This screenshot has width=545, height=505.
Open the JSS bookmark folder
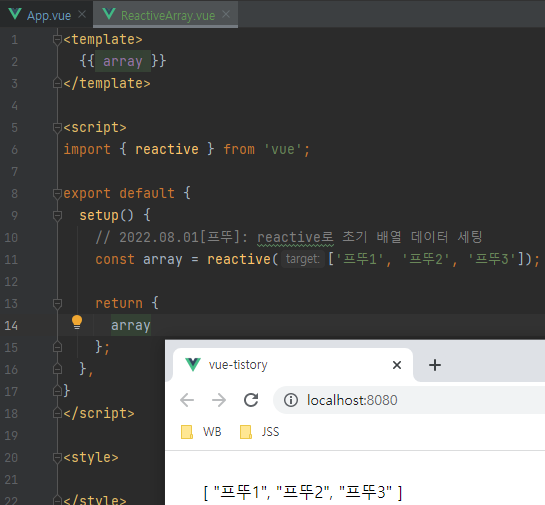pyautogui.click(x=260, y=432)
